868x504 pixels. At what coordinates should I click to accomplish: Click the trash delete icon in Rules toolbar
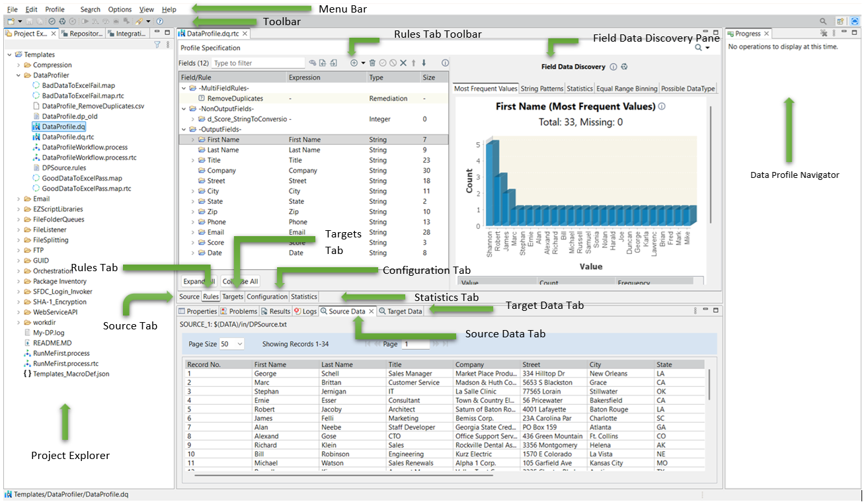[x=372, y=63]
